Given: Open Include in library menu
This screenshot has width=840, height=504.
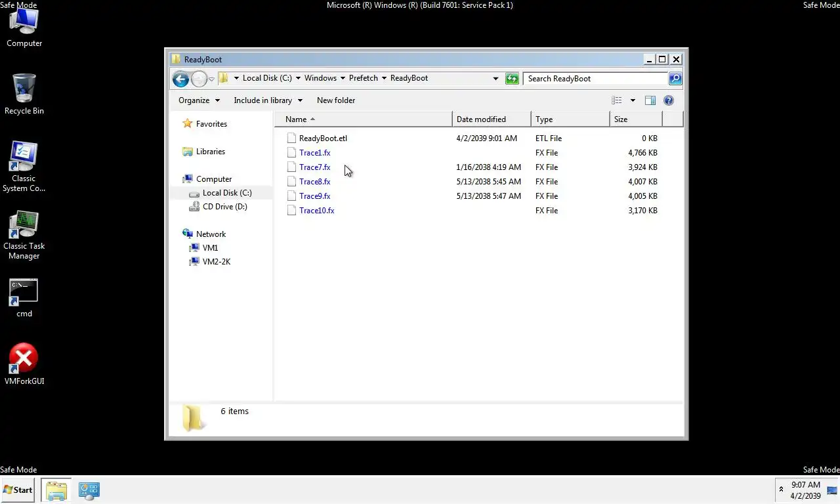Looking at the screenshot, I should [268, 100].
